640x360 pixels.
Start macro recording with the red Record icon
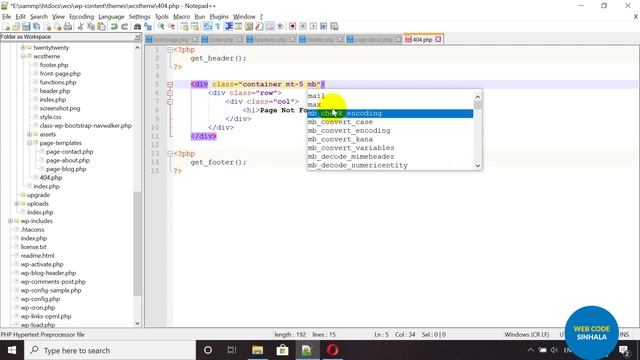pyautogui.click(x=292, y=27)
